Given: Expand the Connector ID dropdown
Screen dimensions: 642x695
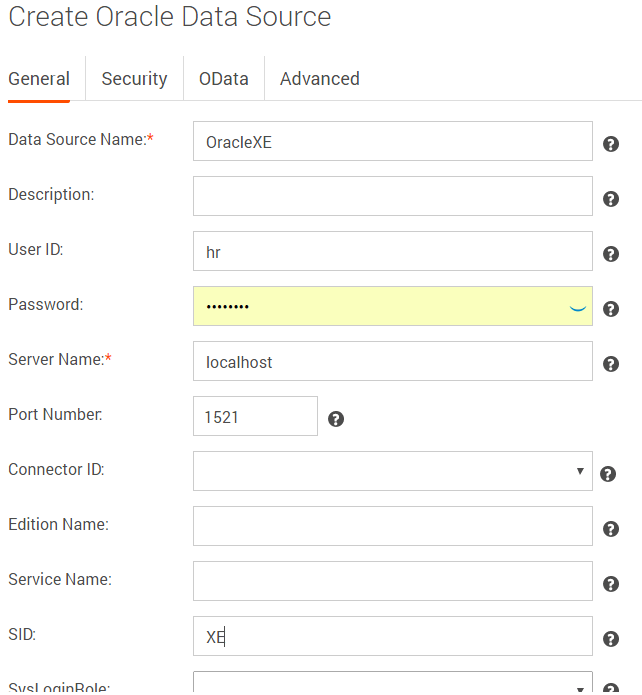Looking at the screenshot, I should point(392,471).
